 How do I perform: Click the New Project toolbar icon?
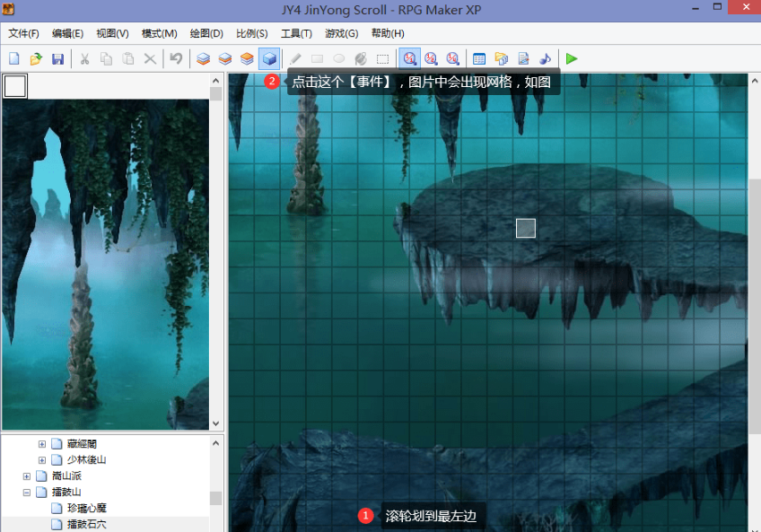click(x=14, y=59)
